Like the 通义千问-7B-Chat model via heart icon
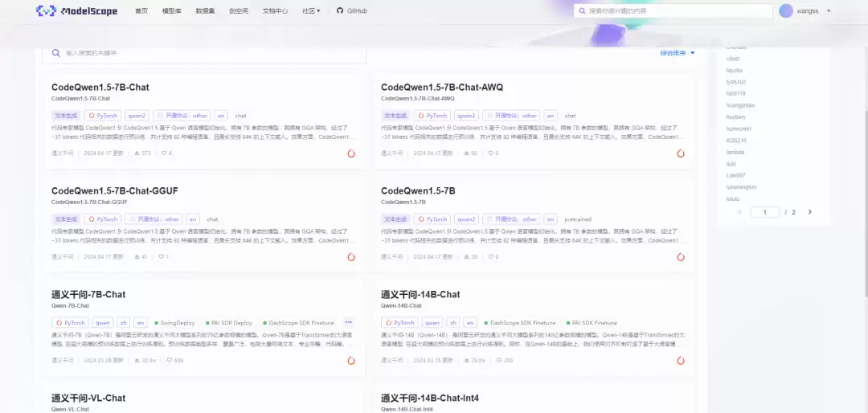This screenshot has width=868, height=413. [x=170, y=361]
